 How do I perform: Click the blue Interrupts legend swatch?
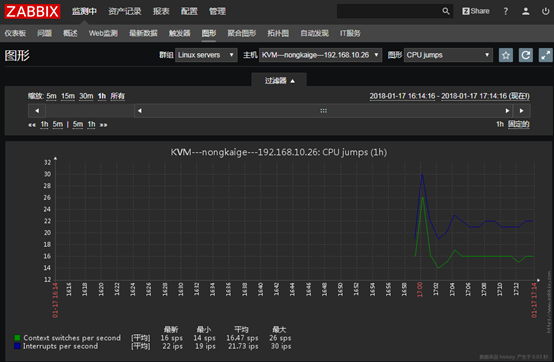[17, 346]
